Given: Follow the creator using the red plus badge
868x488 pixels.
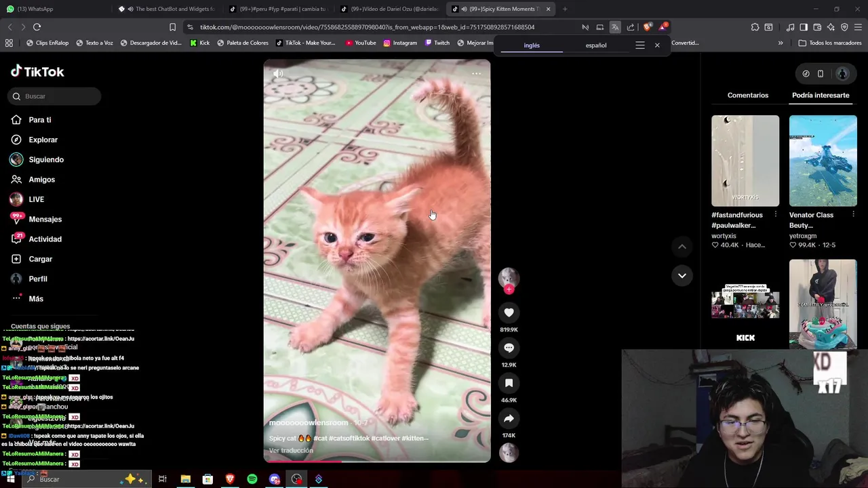Looking at the screenshot, I should click(509, 289).
